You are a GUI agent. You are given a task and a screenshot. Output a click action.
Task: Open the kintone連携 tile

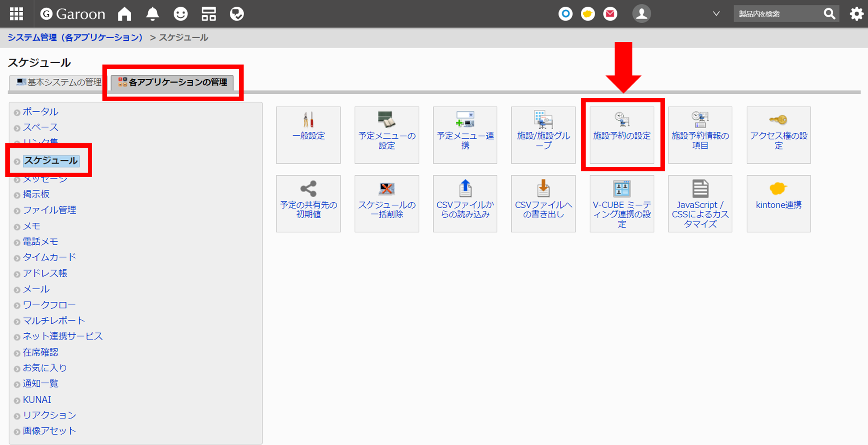pos(778,203)
